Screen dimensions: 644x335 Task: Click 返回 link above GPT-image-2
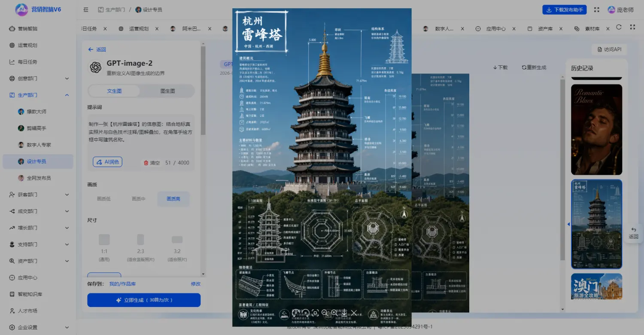pos(97,49)
